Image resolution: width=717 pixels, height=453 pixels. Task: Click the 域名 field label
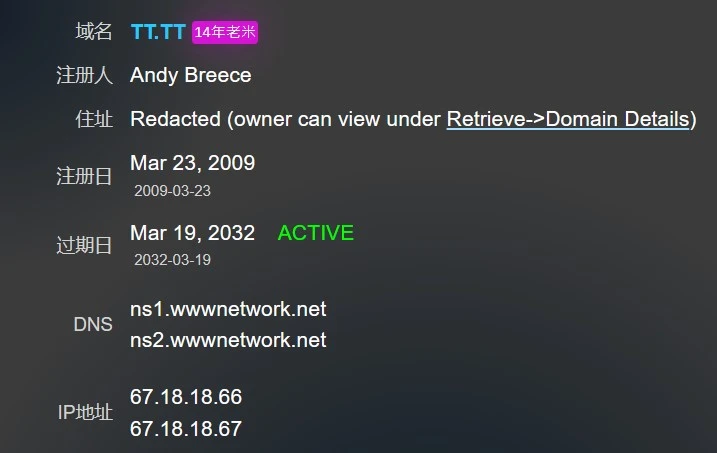tap(94, 32)
